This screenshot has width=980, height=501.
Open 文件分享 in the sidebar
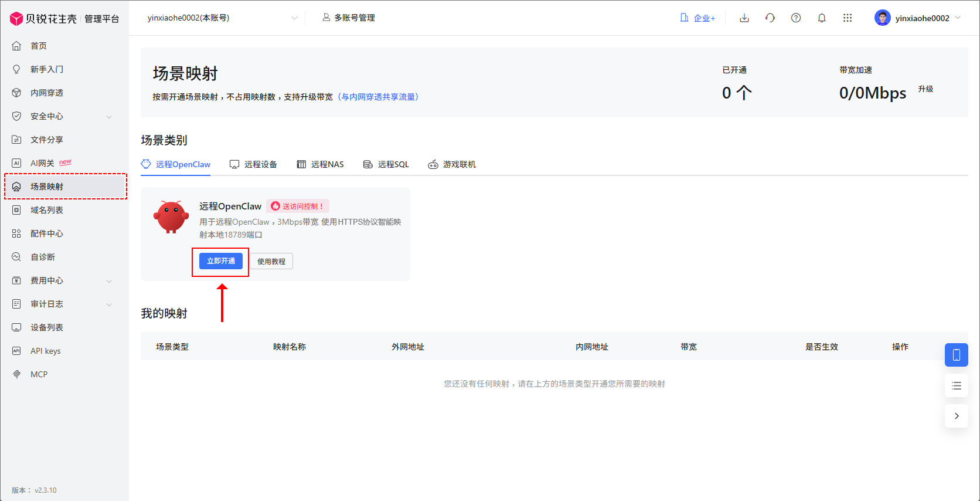pos(47,140)
